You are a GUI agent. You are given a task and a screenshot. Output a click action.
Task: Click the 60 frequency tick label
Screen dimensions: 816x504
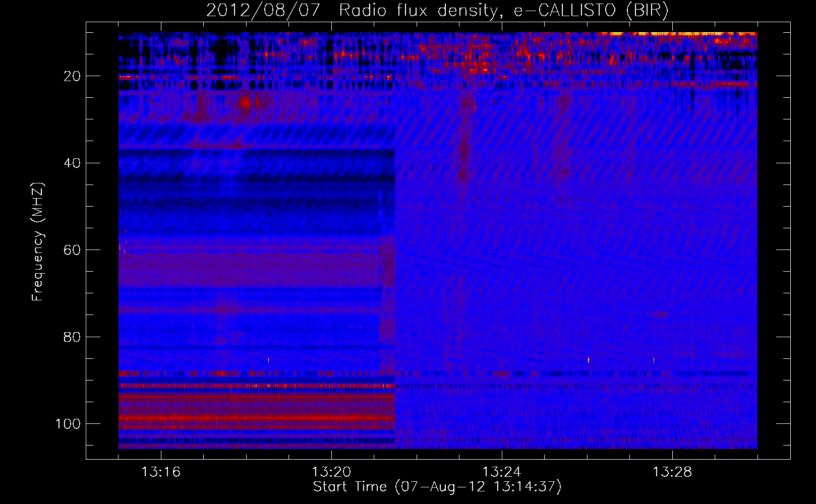coord(73,250)
